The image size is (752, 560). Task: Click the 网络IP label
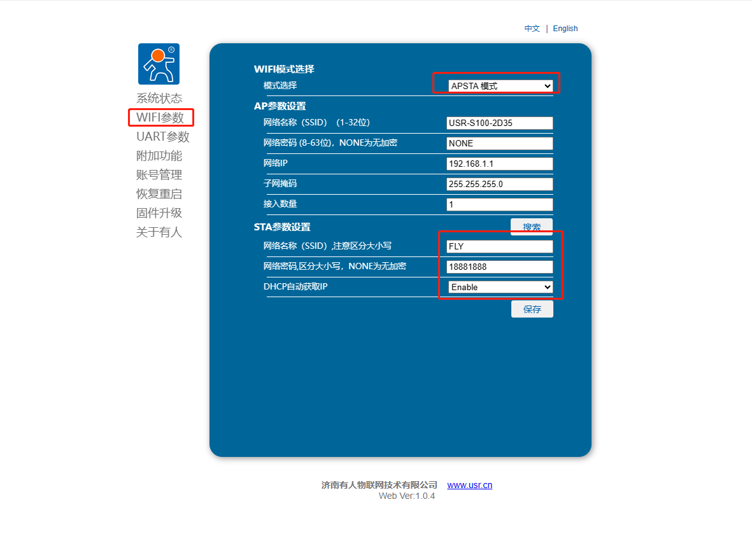pos(275,163)
